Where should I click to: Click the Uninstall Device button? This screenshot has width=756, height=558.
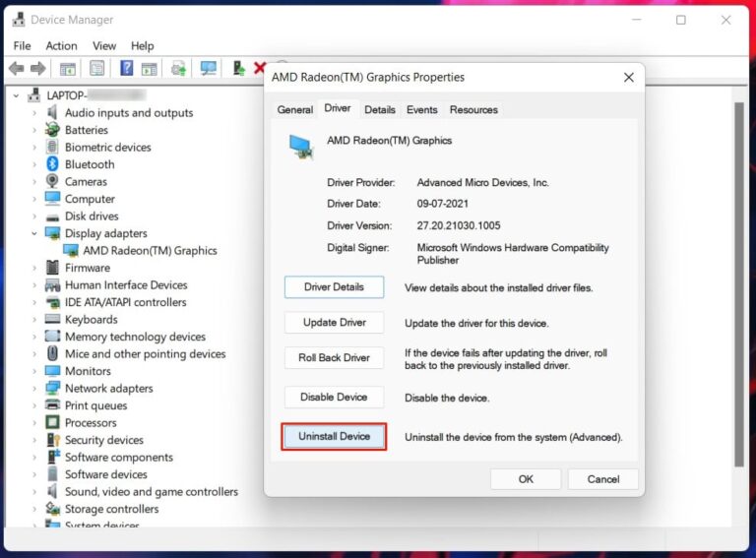point(334,437)
